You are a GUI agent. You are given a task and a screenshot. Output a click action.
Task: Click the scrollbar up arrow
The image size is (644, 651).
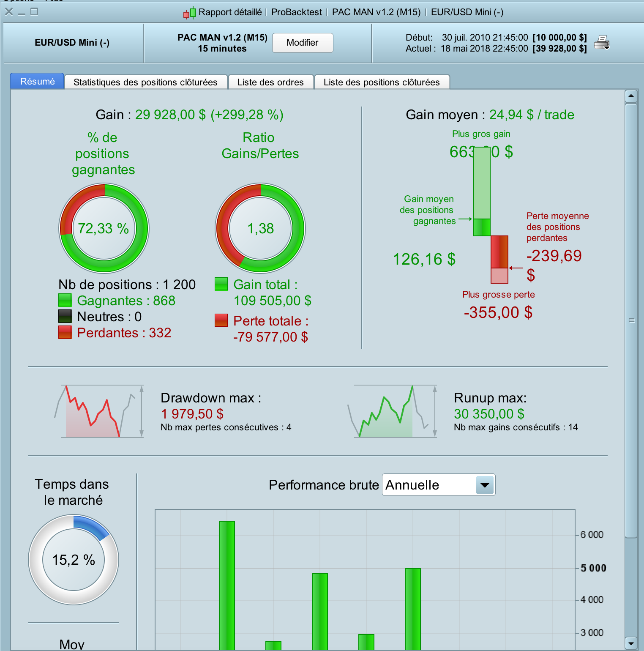(x=631, y=96)
